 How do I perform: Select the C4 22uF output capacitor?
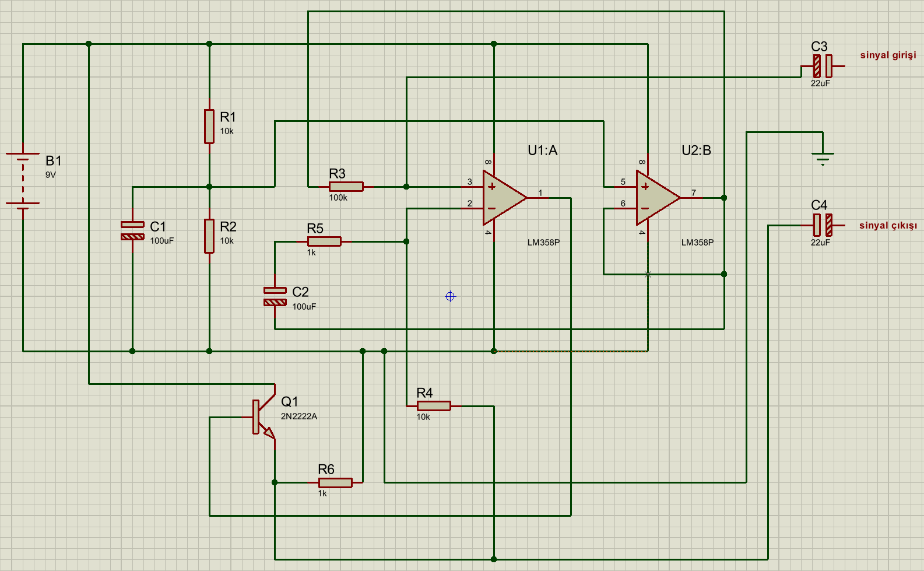tap(823, 225)
